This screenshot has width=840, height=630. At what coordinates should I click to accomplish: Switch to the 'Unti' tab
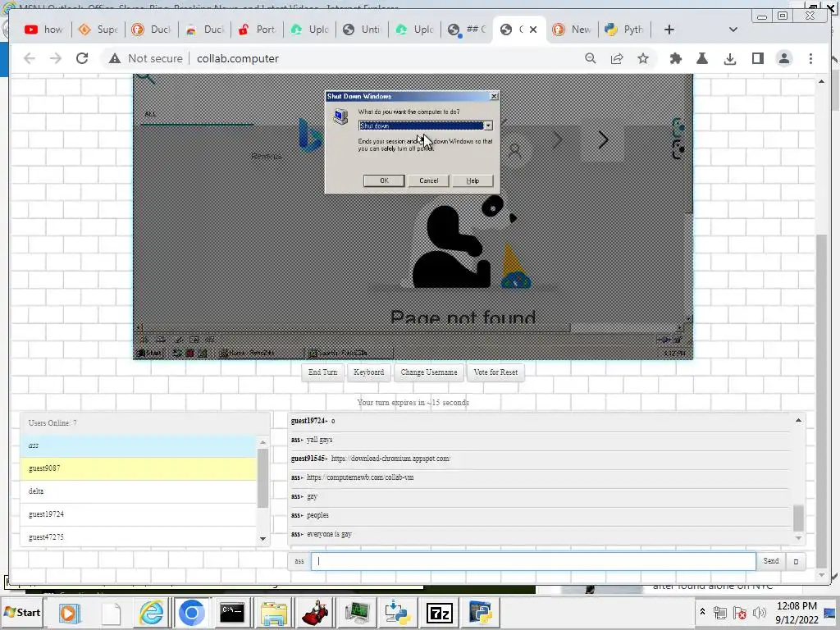pyautogui.click(x=362, y=30)
